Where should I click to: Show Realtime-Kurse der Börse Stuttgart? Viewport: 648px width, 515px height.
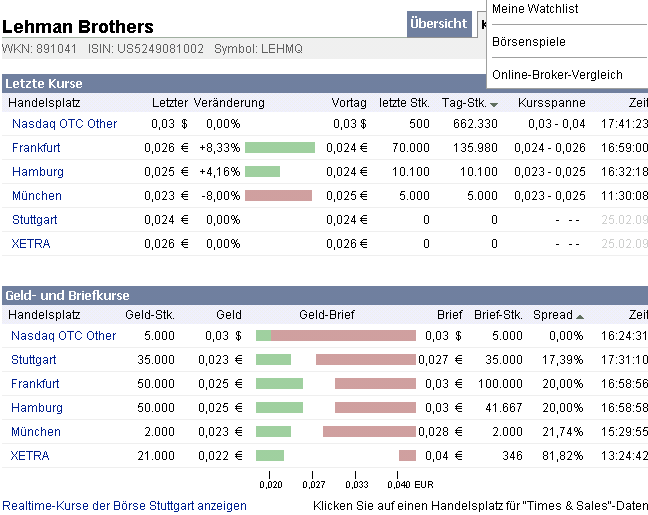point(124,506)
